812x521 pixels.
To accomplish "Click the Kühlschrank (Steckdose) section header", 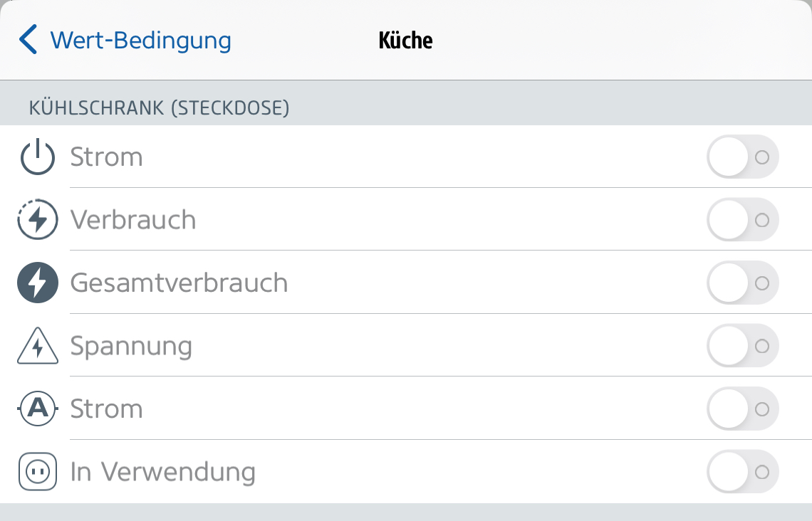I will pos(158,108).
